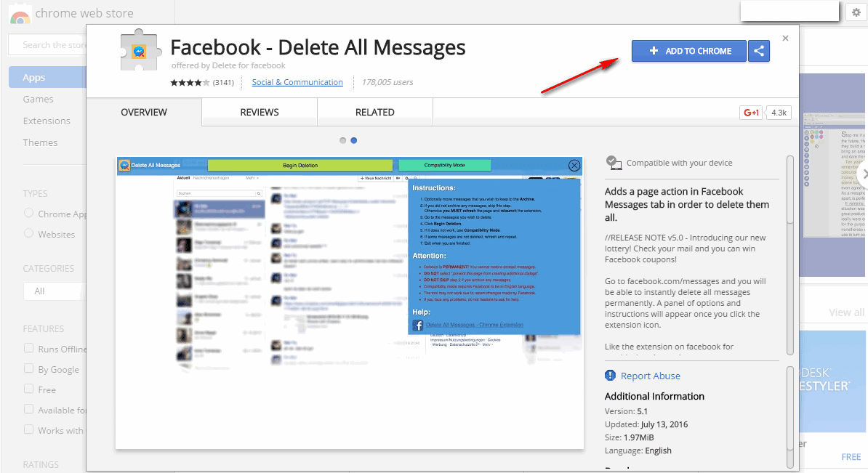Click the Facebook - Delete All Messages title
This screenshot has height=473, width=868.
pos(318,47)
